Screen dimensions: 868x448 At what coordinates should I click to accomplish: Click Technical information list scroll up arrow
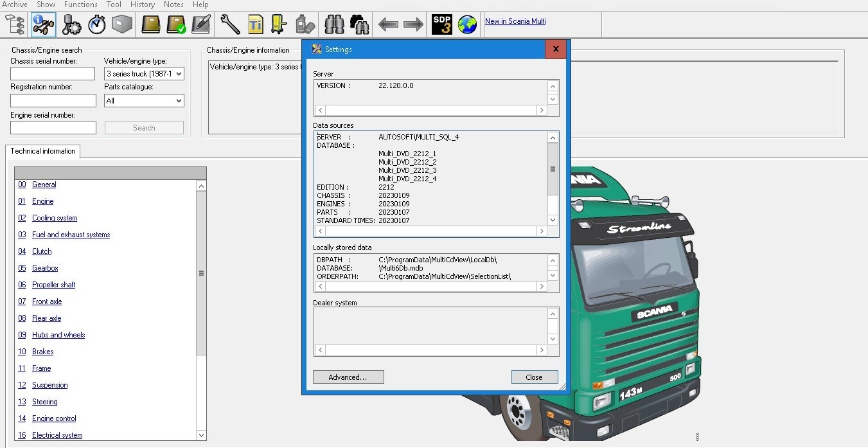[x=201, y=186]
